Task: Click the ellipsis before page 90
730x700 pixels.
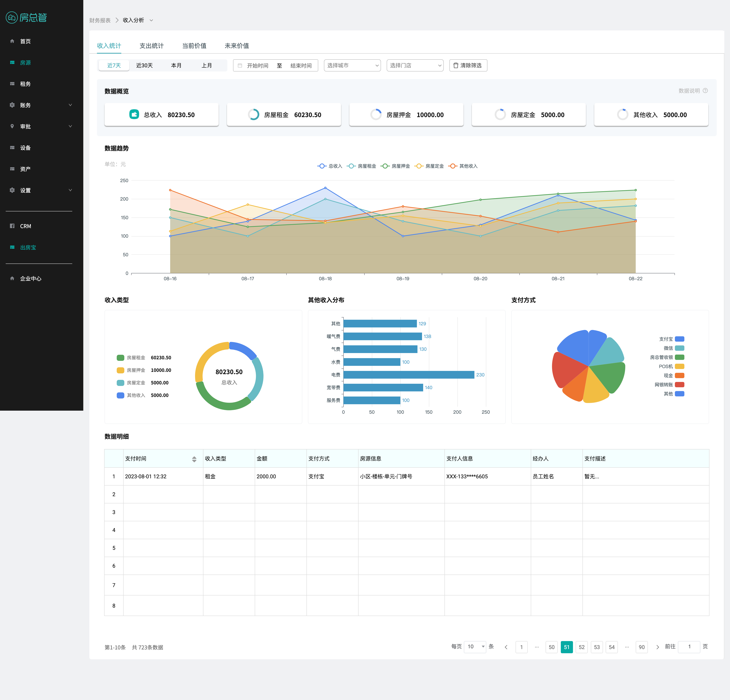Action: coord(627,647)
